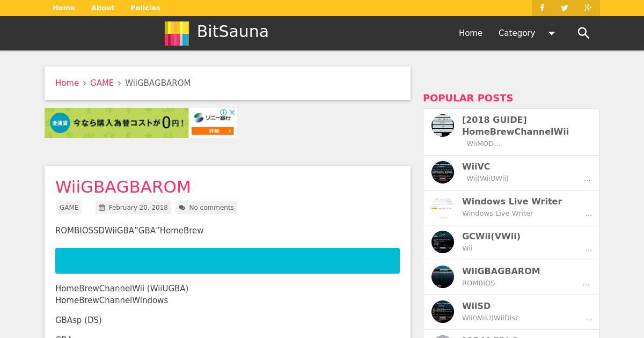The width and height of the screenshot is (644, 338).
Task: Open About in top yellow bar
Action: [x=103, y=8]
